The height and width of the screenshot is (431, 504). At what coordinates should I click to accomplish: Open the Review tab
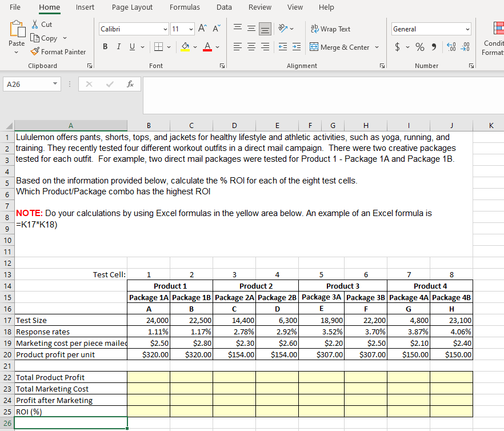[260, 7]
